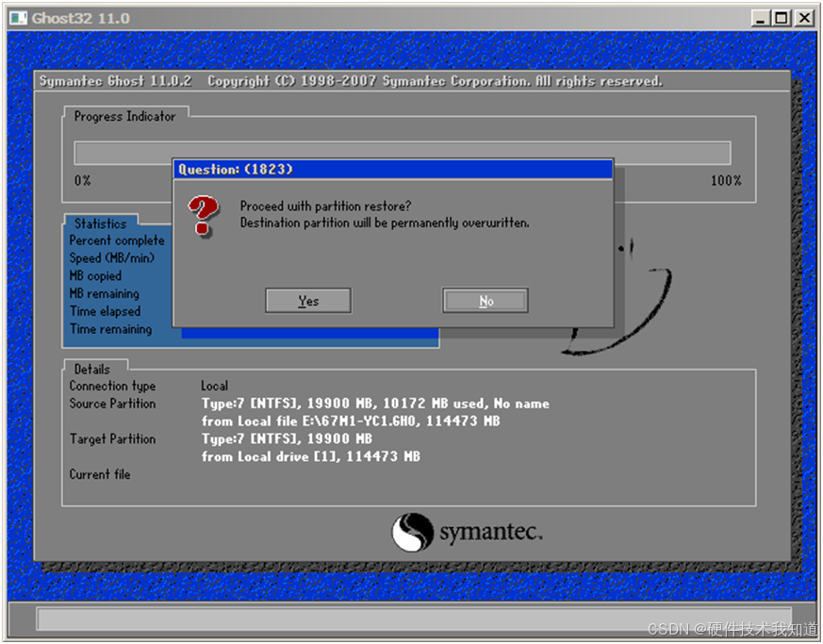Select the "Target Partition" label
The width and height of the screenshot is (823, 644).
point(112,438)
